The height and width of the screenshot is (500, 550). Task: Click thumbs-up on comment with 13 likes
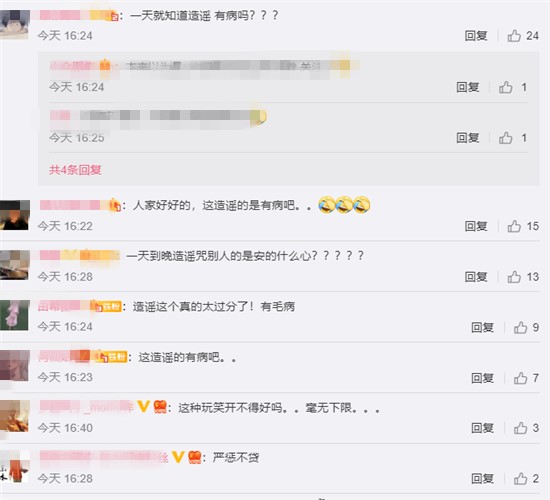(514, 277)
